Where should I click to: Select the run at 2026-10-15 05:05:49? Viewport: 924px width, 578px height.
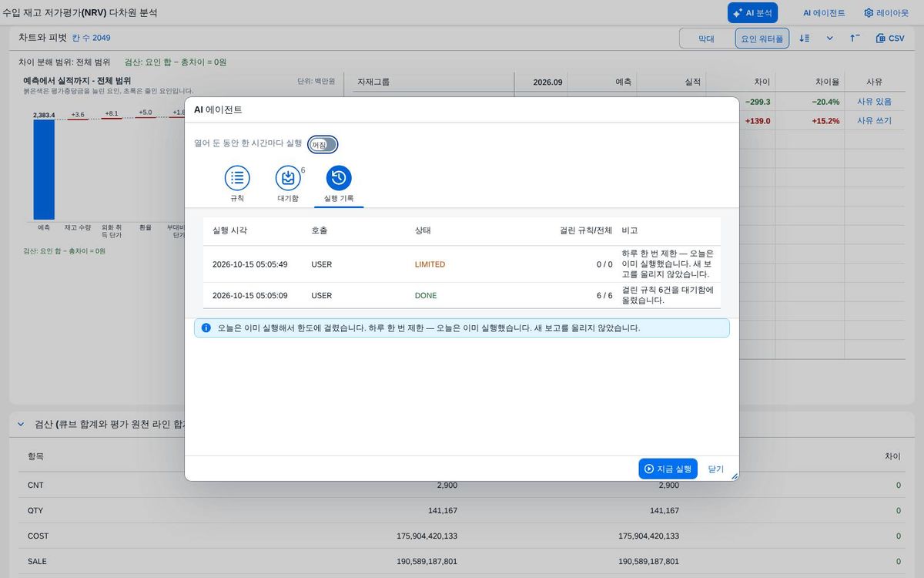(462, 264)
